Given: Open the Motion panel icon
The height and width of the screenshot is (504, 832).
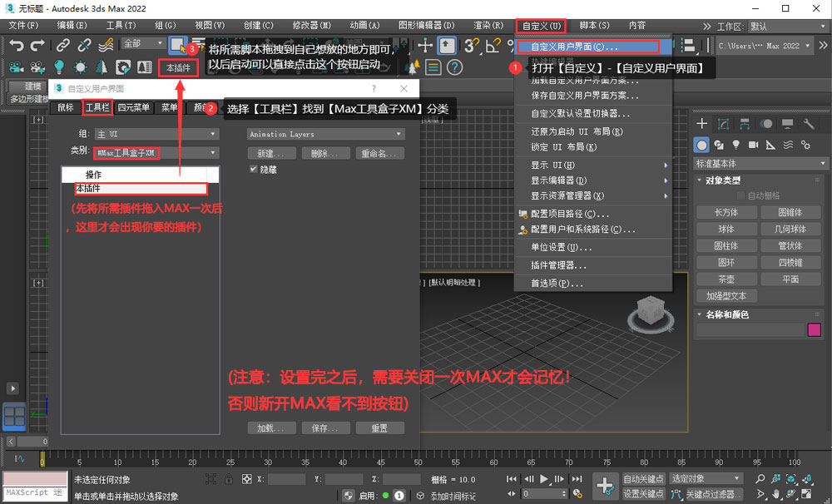Looking at the screenshot, I should [x=765, y=124].
